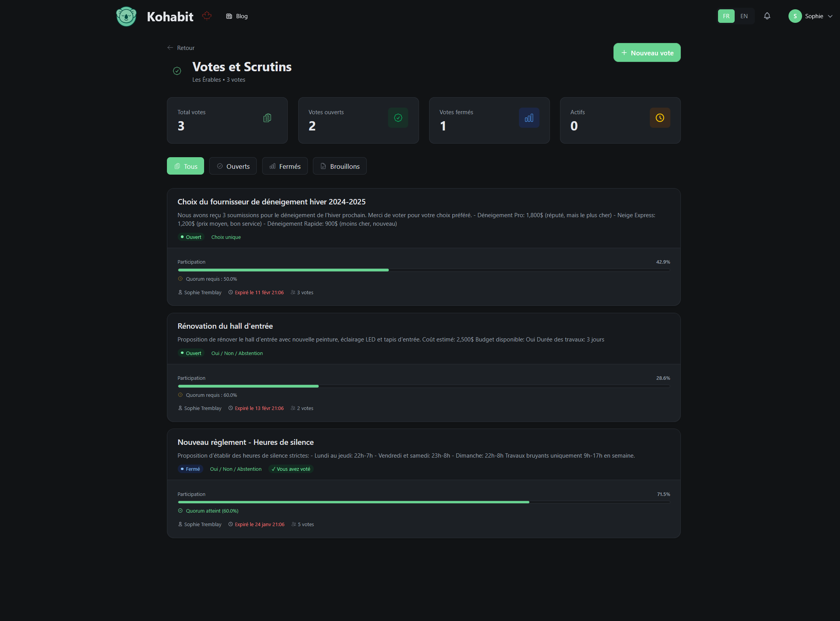Click the Kohabit koala logo
This screenshot has width=840, height=621.
point(126,16)
